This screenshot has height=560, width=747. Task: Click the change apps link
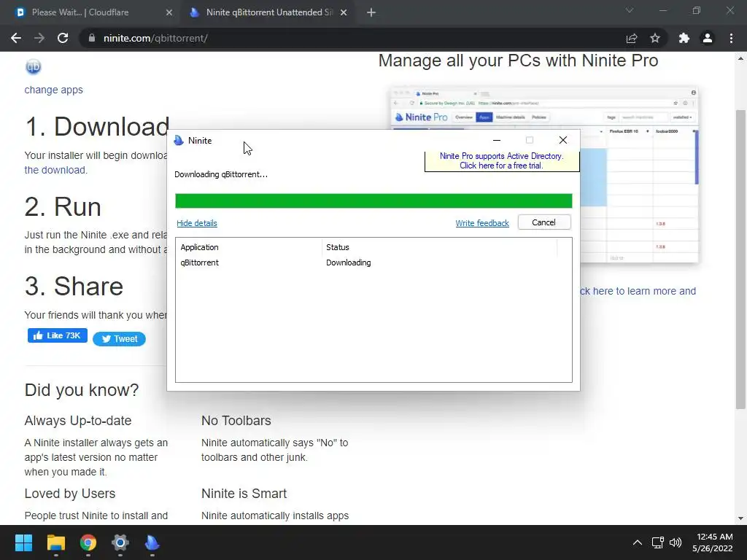coord(53,90)
